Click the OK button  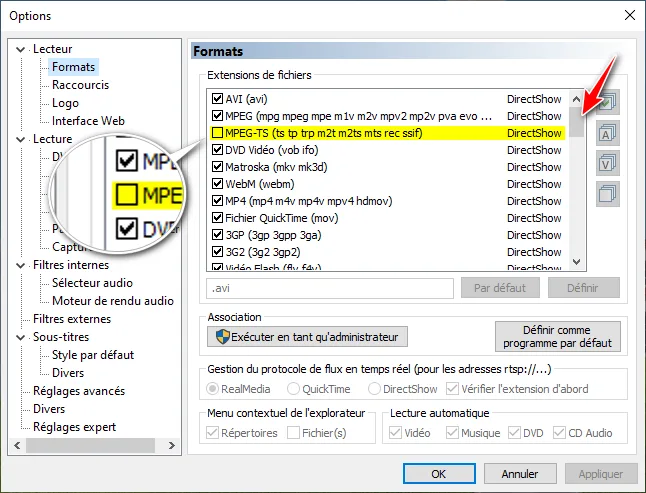(439, 474)
